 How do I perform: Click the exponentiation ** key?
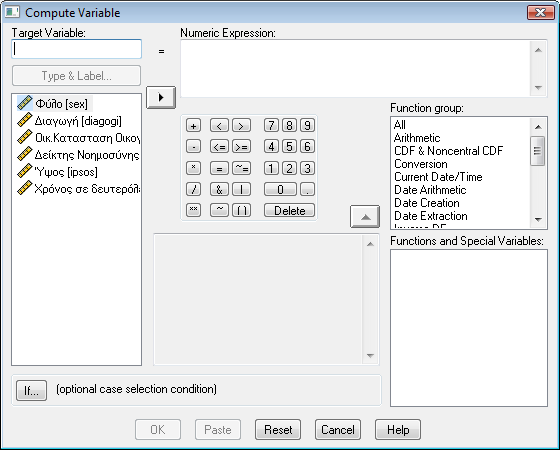(193, 210)
